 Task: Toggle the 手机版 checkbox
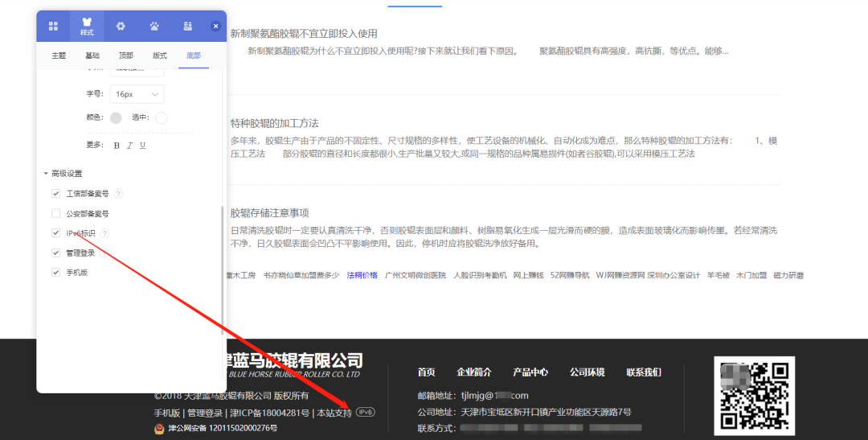[56, 273]
